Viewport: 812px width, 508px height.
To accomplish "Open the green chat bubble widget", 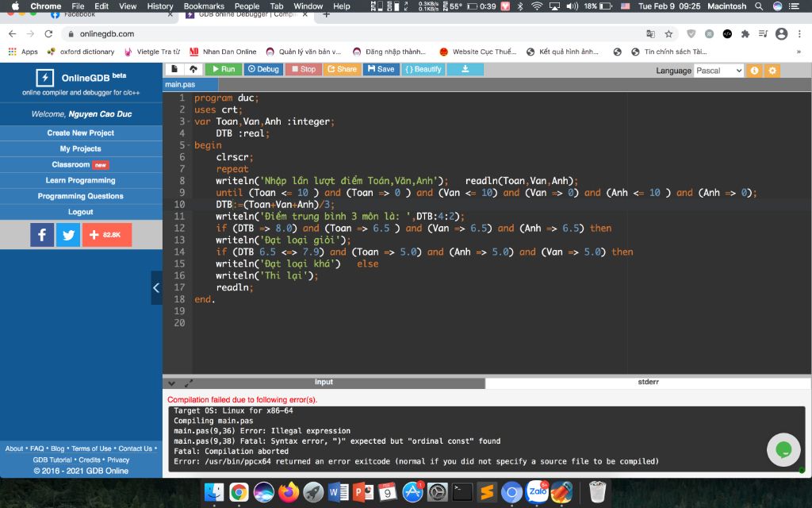I will 783,449.
